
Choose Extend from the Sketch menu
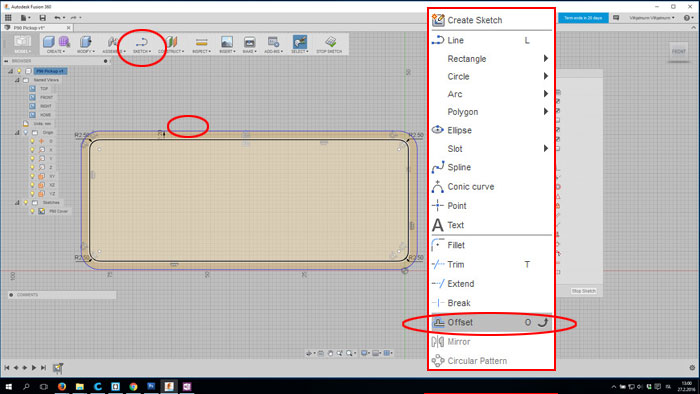491,284
